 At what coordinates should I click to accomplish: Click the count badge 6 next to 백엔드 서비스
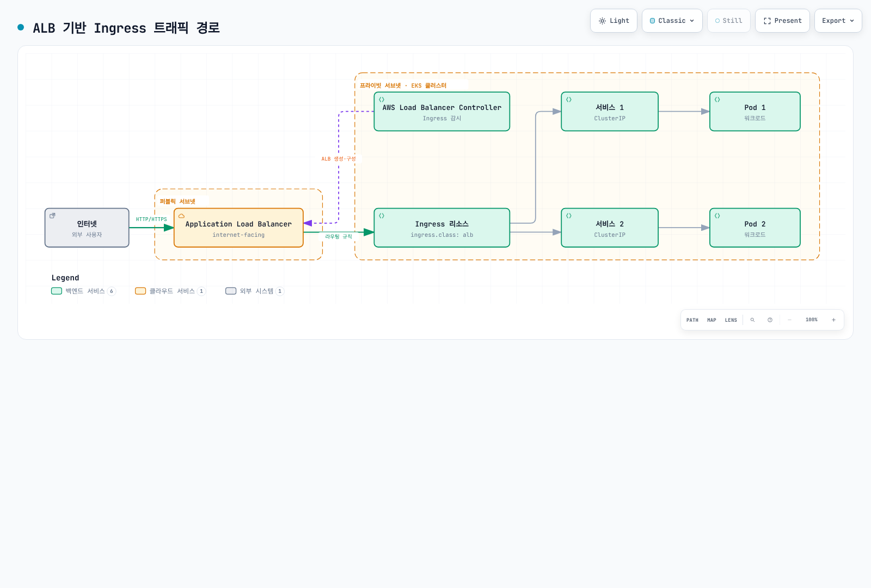point(112,291)
